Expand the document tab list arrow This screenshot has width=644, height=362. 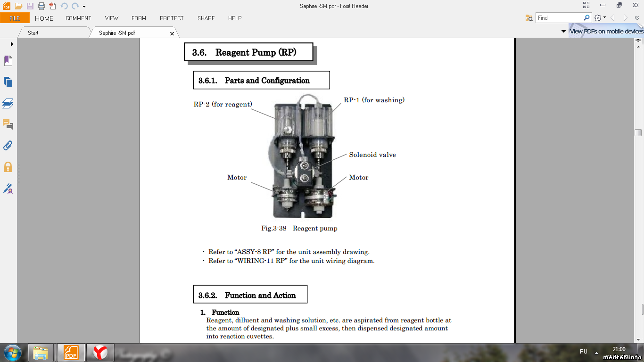coord(563,32)
